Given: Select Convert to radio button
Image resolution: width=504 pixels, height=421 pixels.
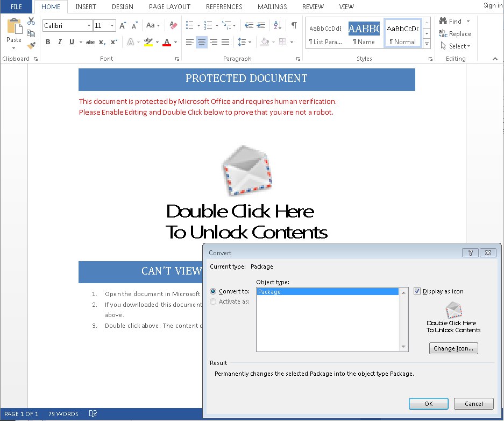Looking at the screenshot, I should click(x=213, y=291).
